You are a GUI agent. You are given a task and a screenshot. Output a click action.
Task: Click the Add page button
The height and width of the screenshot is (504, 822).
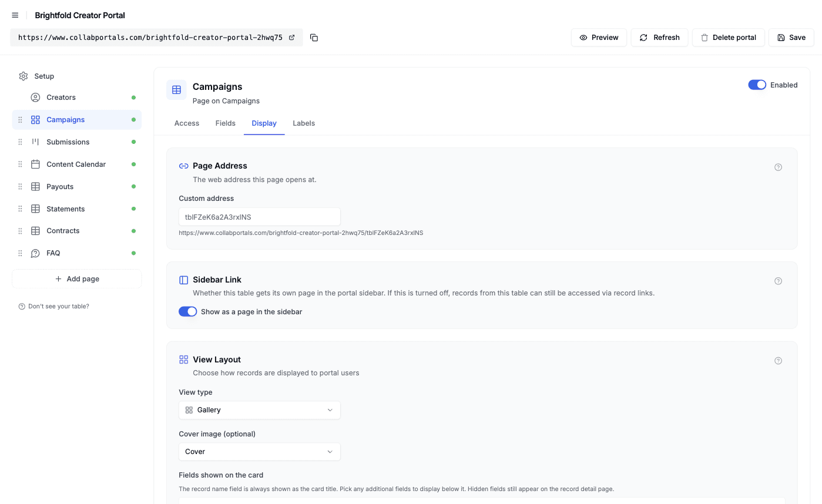coord(77,279)
